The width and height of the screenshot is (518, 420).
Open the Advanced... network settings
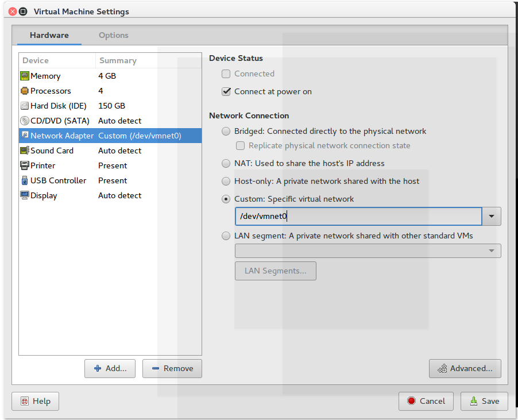(465, 368)
